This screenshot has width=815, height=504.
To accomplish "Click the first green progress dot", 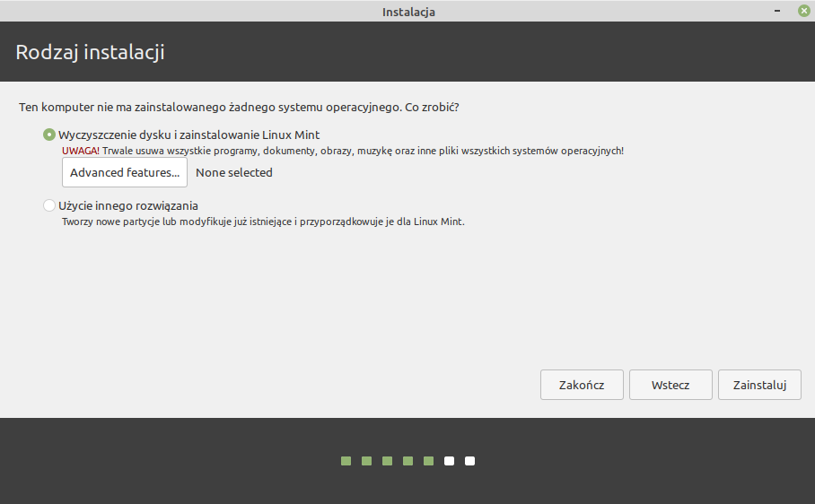I will coord(346,461).
